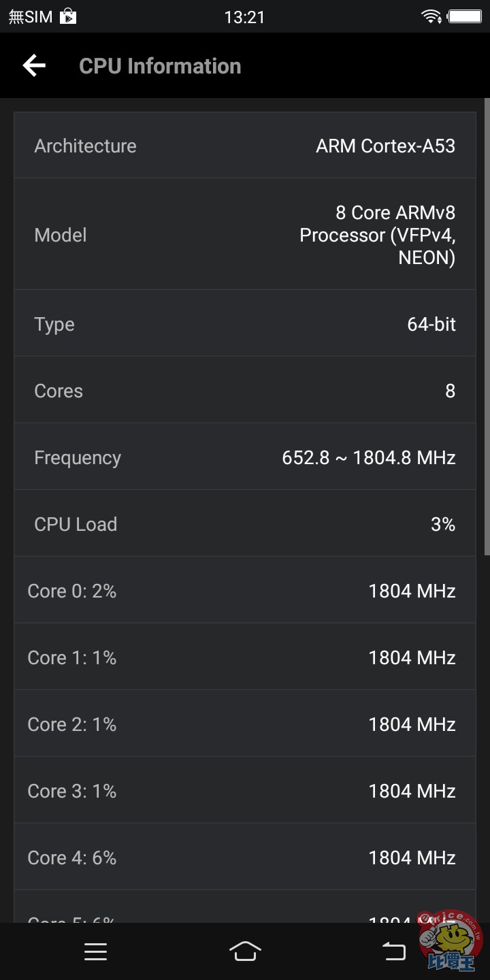Select the Cores row
The image size is (490, 980).
[245, 391]
